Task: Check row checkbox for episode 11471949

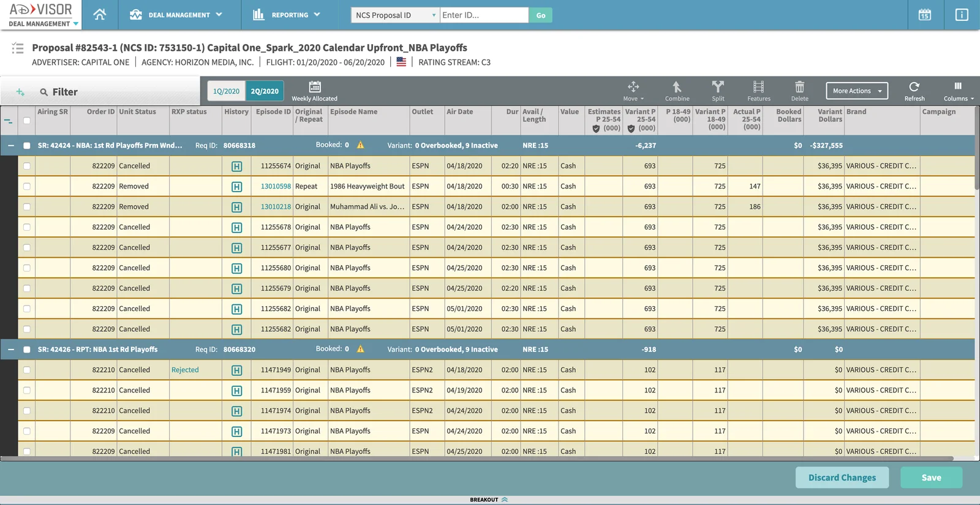Action: (x=26, y=370)
